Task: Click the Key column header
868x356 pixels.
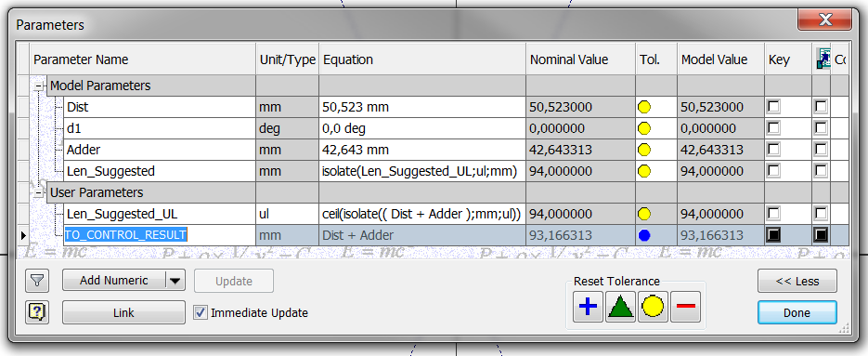Action: [x=788, y=59]
